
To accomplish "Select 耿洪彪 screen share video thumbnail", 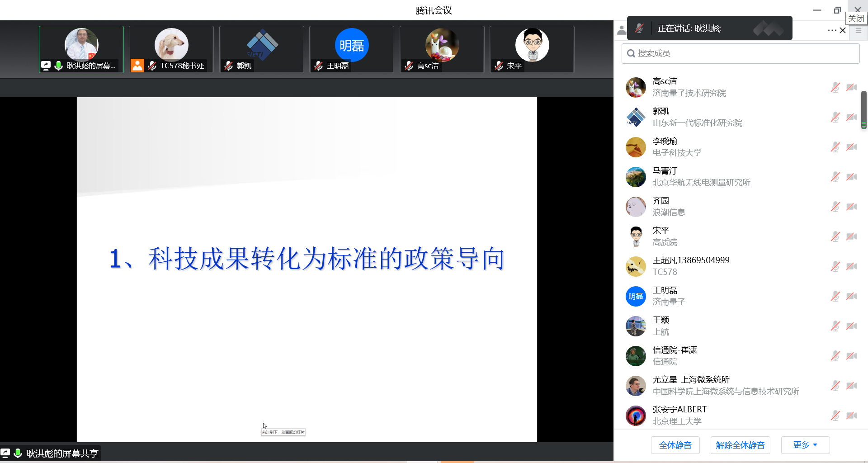I will [81, 49].
